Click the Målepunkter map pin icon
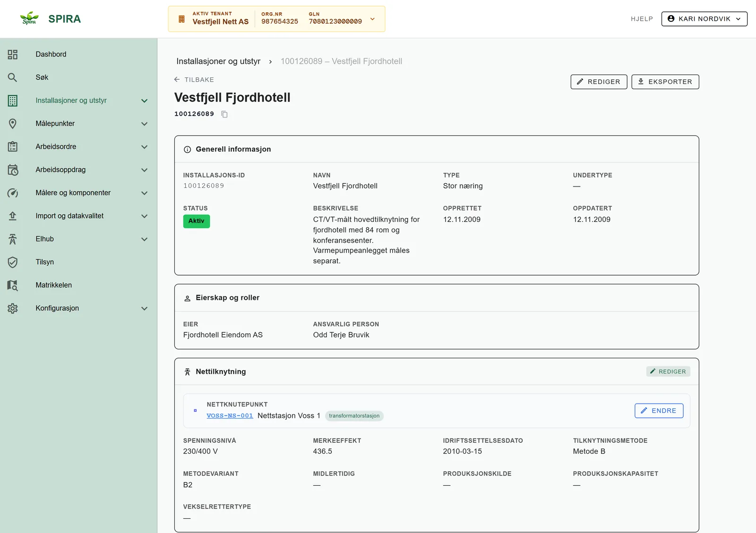756x533 pixels. click(x=13, y=124)
